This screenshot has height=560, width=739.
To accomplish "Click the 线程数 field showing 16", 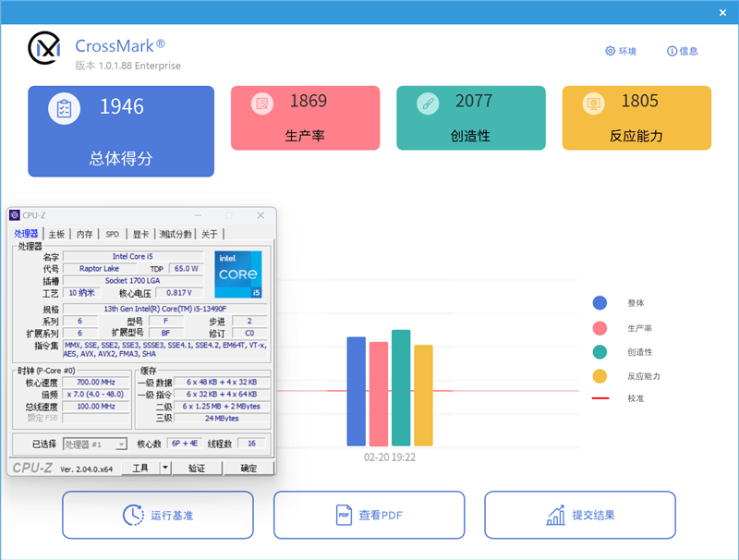I will (251, 444).
